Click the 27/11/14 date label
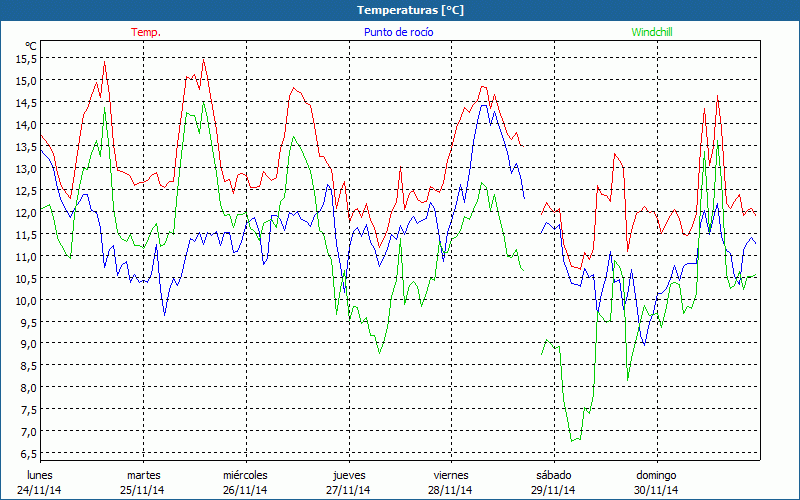The image size is (800, 500). click(348, 490)
